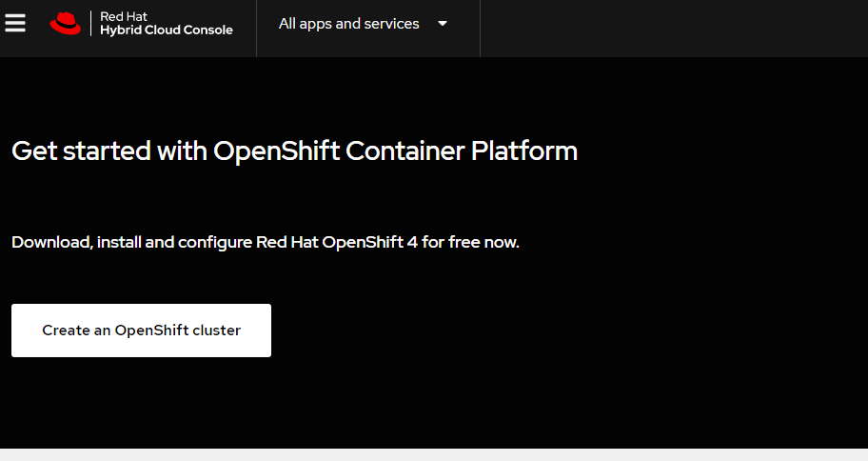Click the caret arrow beside All apps
Screen dimensions: 868x461
click(x=443, y=24)
